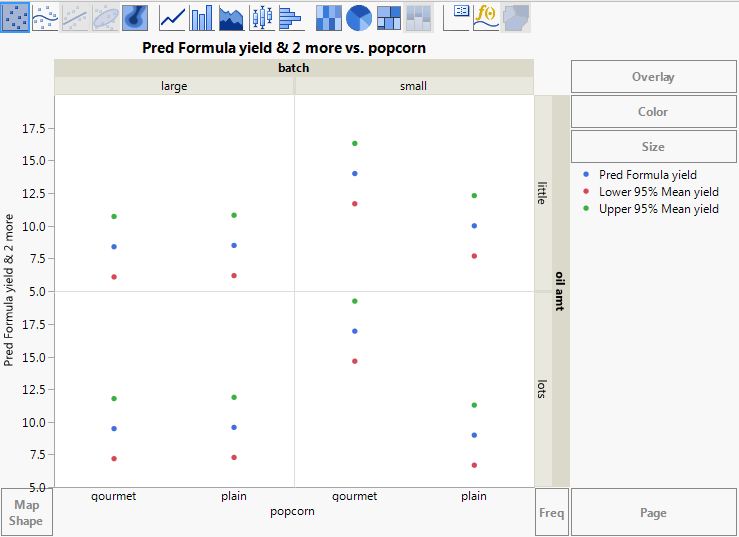Click the Color drop zone
Viewport: 739px width, 537px height.
(652, 112)
